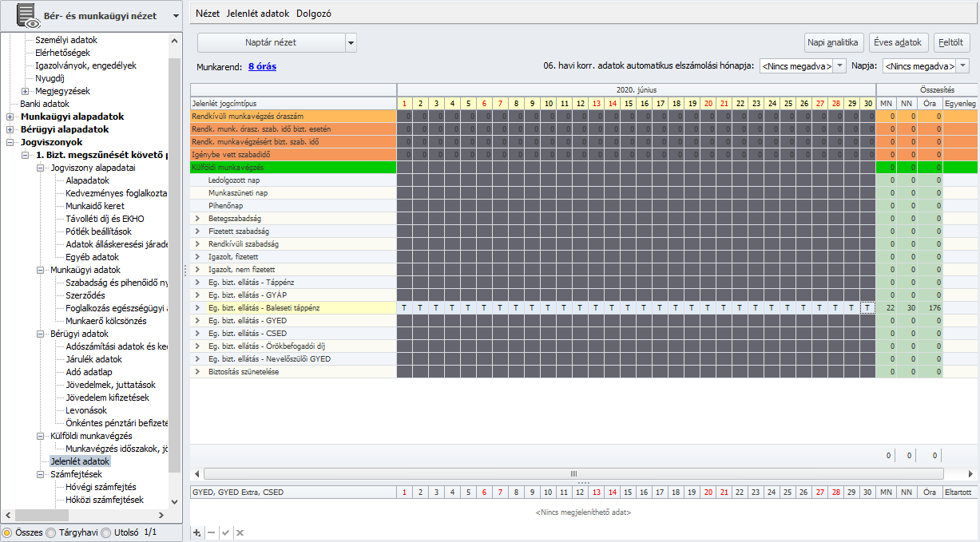
Task: Select Jövedelem kifizetések tree item
Action: coord(107,398)
